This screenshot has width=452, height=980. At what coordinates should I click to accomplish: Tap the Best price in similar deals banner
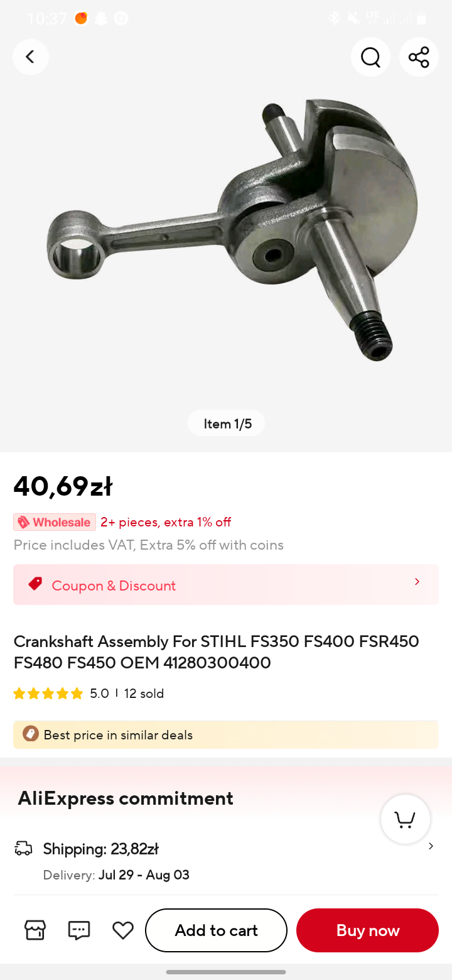[226, 735]
